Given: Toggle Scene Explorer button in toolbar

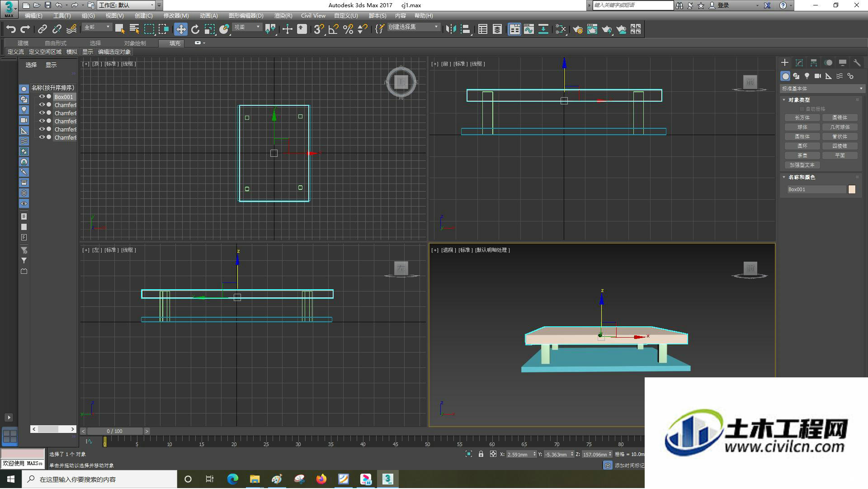Looking at the screenshot, I should pyautogui.click(x=483, y=29).
